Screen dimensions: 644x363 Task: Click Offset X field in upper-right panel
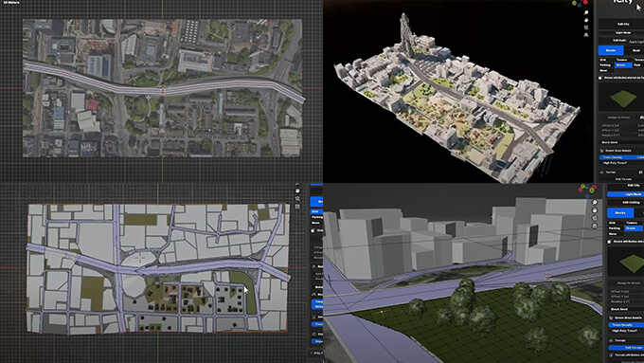621,125
